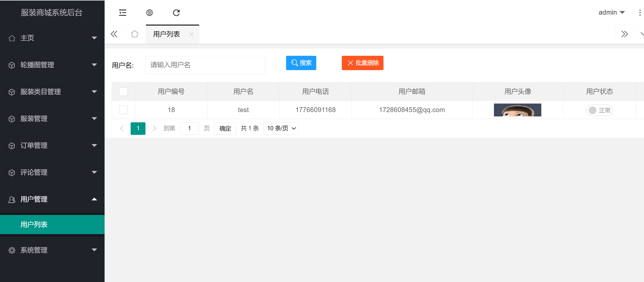The height and width of the screenshot is (282, 644).
Task: Click the blue 搜索 button
Action: pyautogui.click(x=301, y=63)
